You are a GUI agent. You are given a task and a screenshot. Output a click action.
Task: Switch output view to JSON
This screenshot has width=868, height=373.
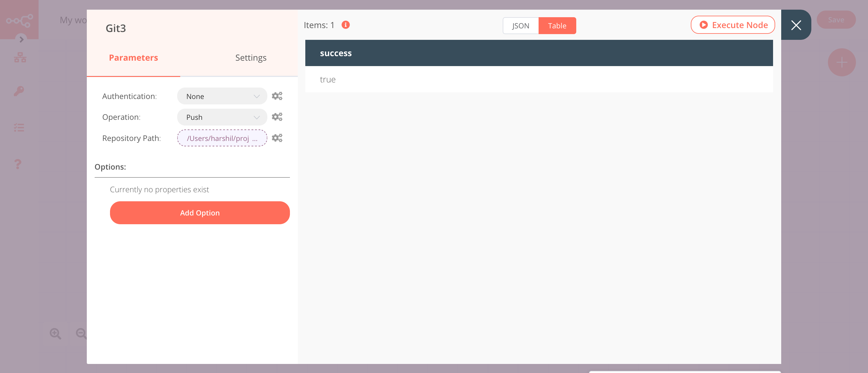520,25
